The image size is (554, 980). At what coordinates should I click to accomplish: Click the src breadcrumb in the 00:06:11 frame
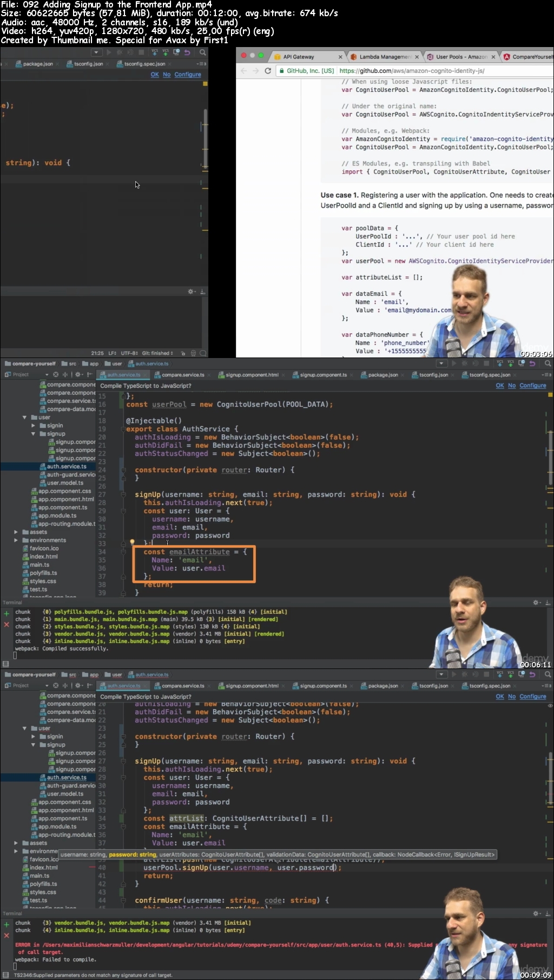pos(69,364)
